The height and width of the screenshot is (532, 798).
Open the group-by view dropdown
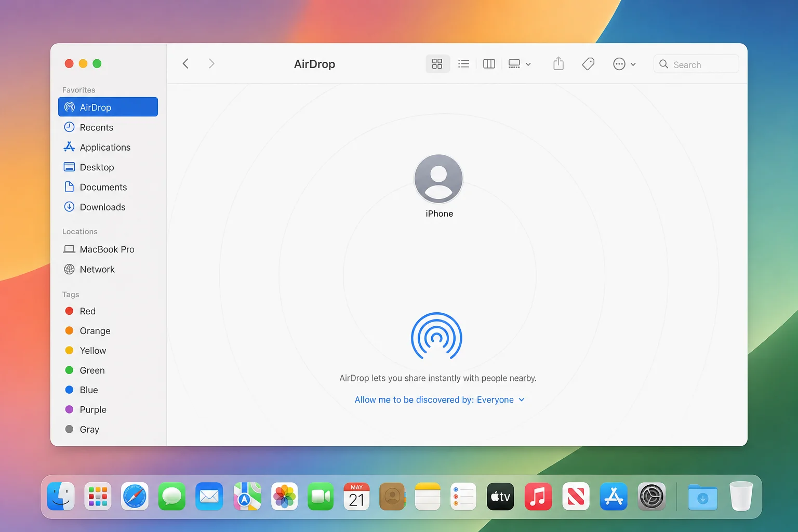520,64
